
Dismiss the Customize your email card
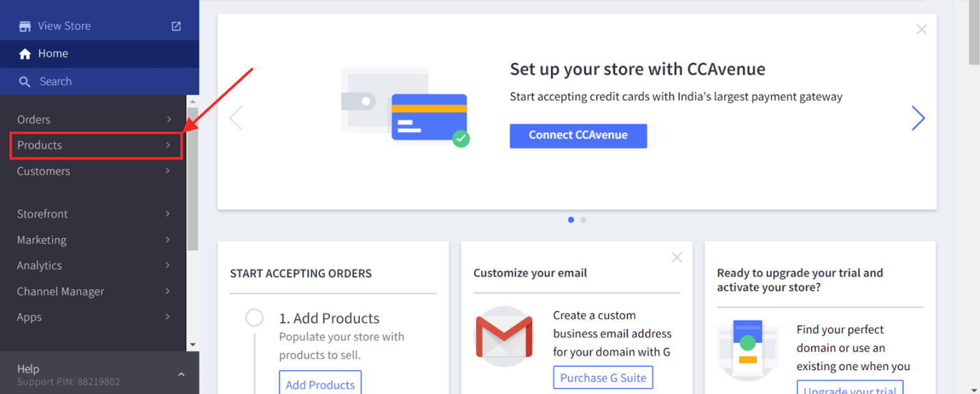click(677, 257)
